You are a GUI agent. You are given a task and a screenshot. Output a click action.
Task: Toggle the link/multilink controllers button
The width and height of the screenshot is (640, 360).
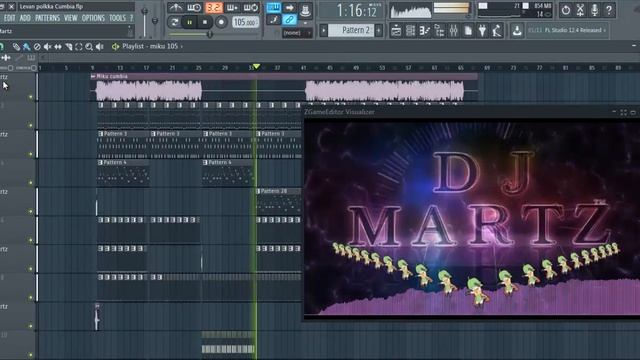[x=289, y=19]
